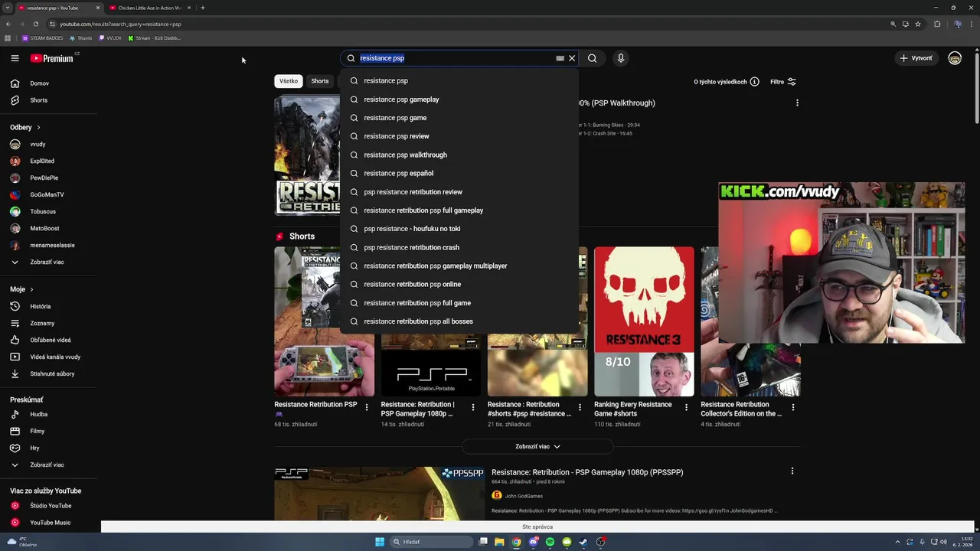Open Štúdio YouTube link

(x=49, y=506)
